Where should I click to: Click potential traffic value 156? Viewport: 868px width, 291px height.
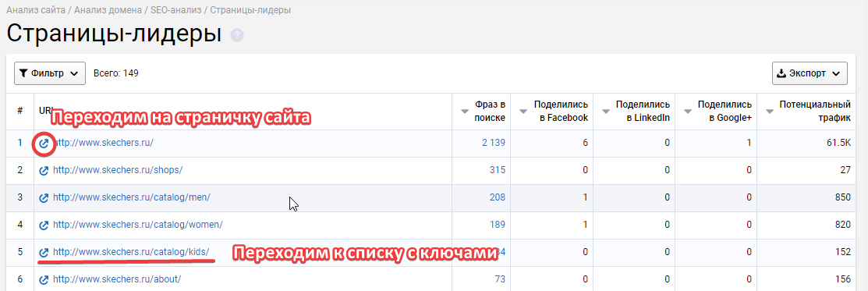coord(842,279)
